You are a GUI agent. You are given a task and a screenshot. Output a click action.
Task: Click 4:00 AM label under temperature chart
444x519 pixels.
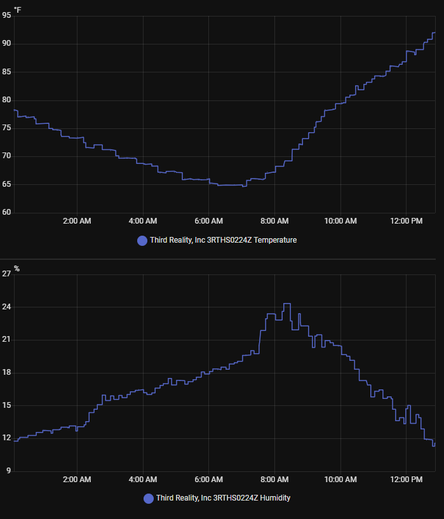point(143,221)
